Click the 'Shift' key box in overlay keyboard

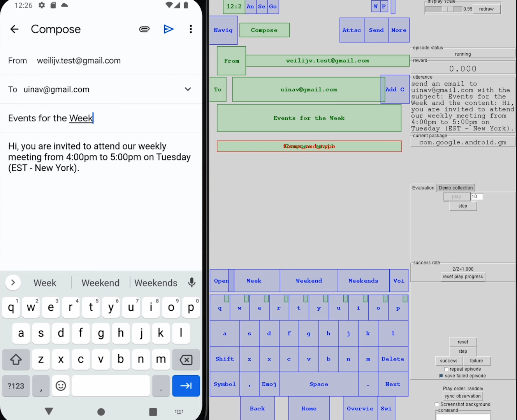225,359
